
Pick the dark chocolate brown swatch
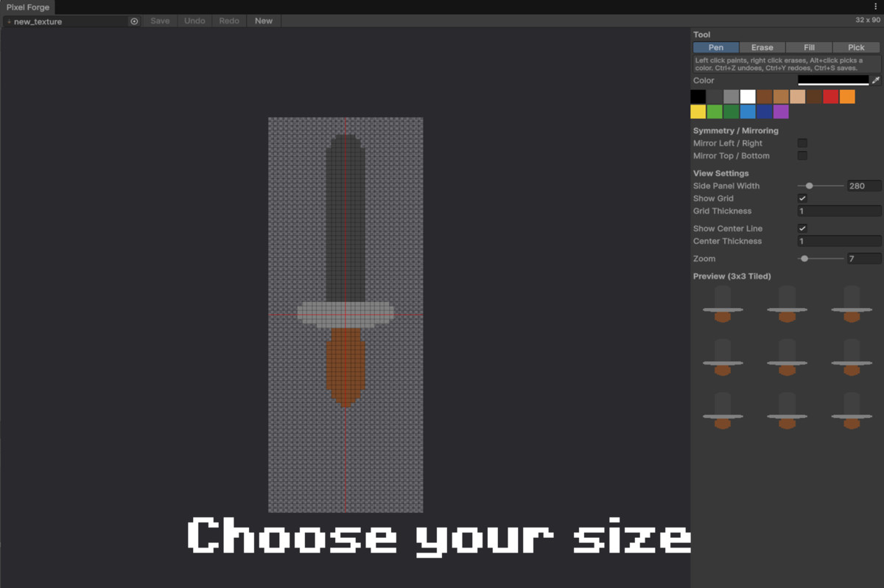pos(814,97)
